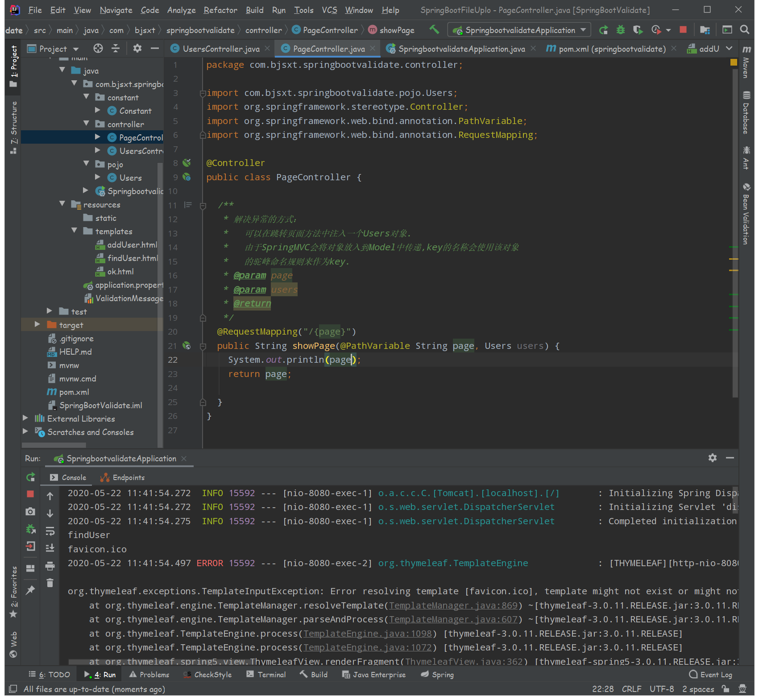
Task: Stop the application with red square in top toolbar
Action: click(683, 30)
